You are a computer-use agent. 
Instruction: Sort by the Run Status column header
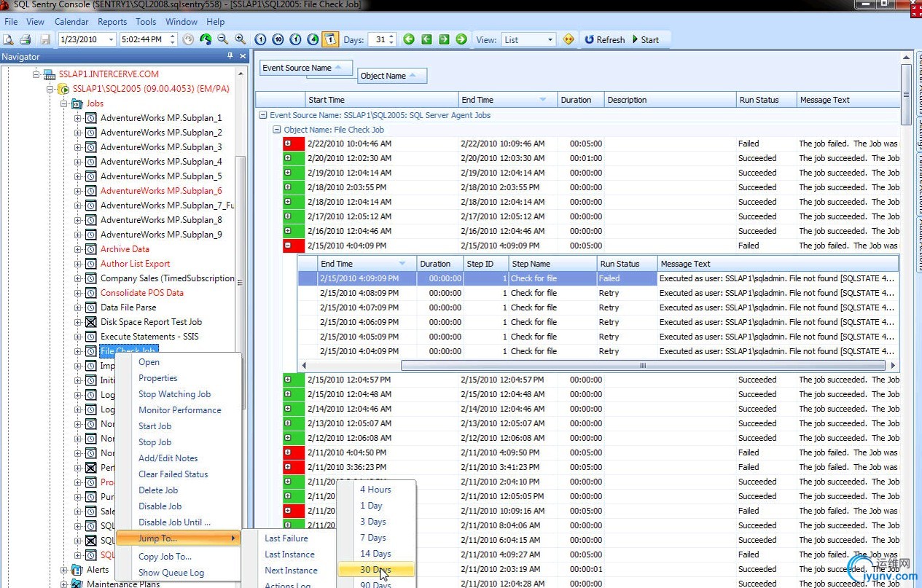[x=766, y=100]
